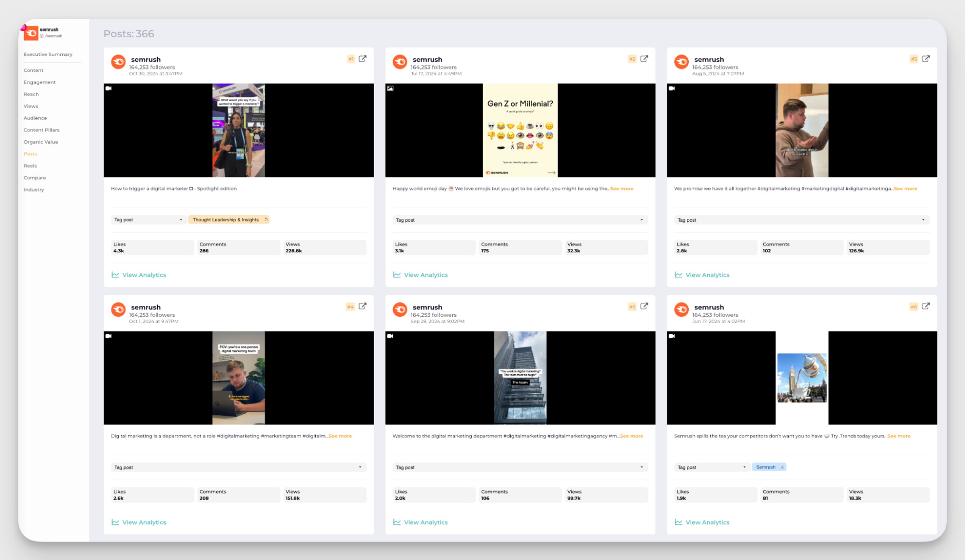The image size is (965, 560).
Task: Click the #5 rank badge
Action: pos(632,307)
